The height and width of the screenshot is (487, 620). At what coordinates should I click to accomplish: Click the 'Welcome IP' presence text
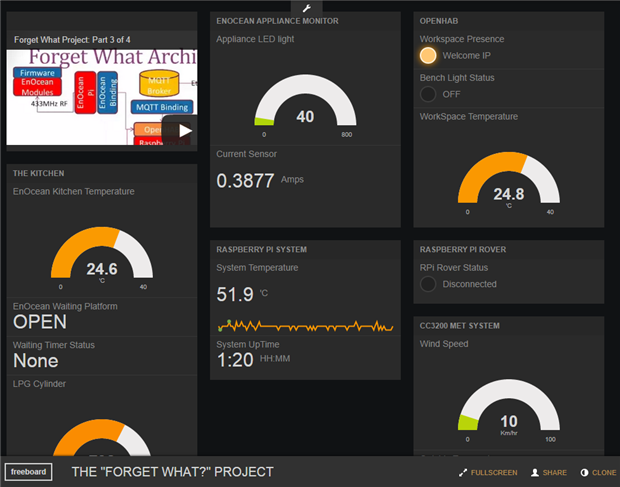(467, 55)
